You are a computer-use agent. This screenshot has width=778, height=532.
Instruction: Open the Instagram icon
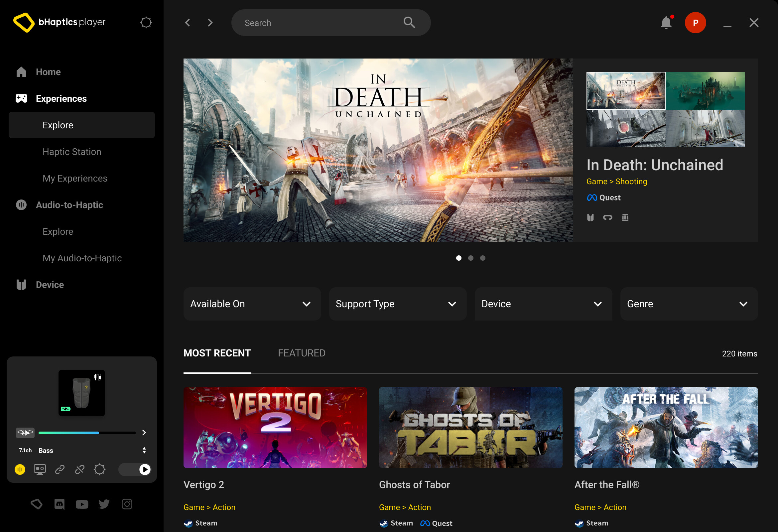coord(127,504)
